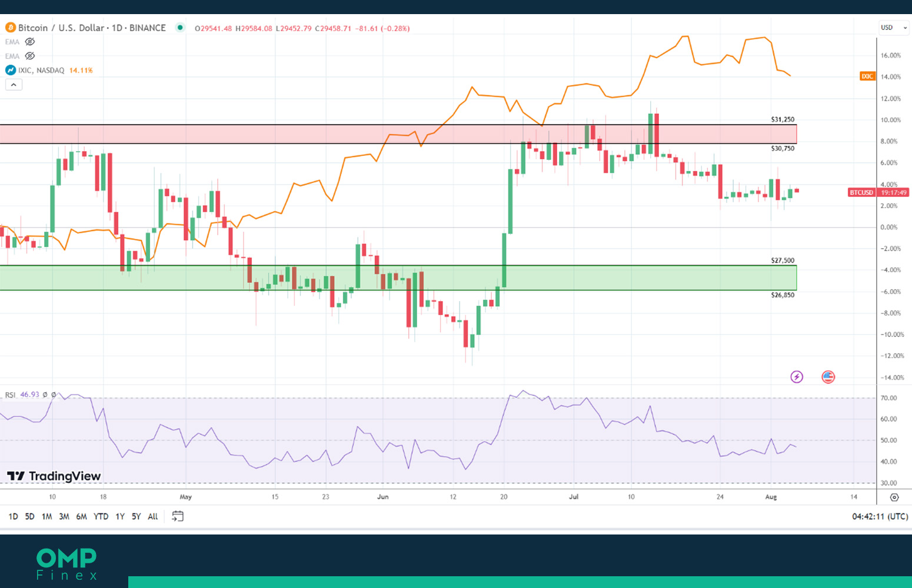Click the IXIC 14.11% value
The width and height of the screenshot is (912, 588).
[81, 70]
